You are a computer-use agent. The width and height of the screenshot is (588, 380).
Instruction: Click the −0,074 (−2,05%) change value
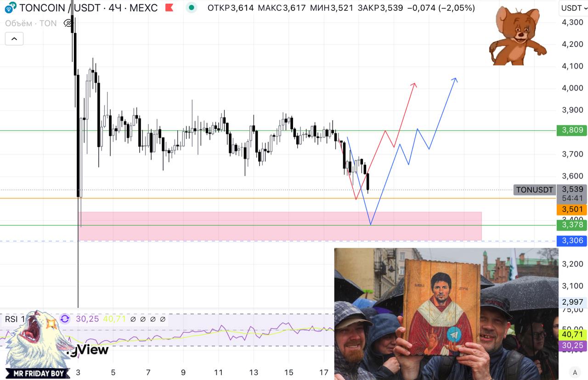pyautogui.click(x=441, y=8)
